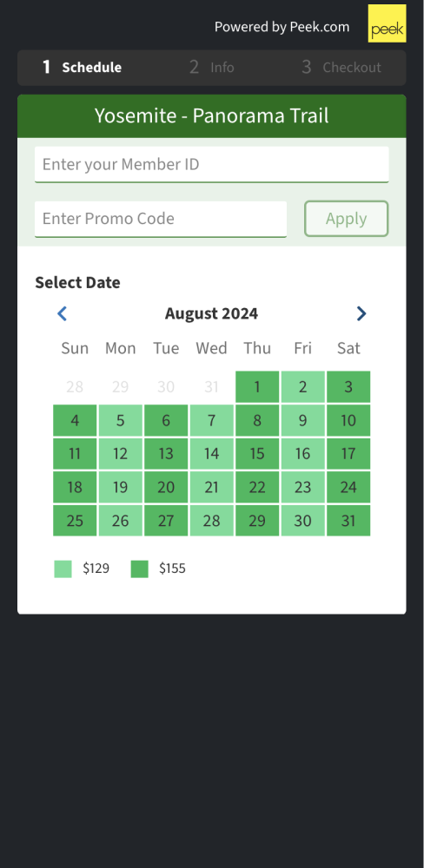Choose Saturday August 31

click(348, 521)
